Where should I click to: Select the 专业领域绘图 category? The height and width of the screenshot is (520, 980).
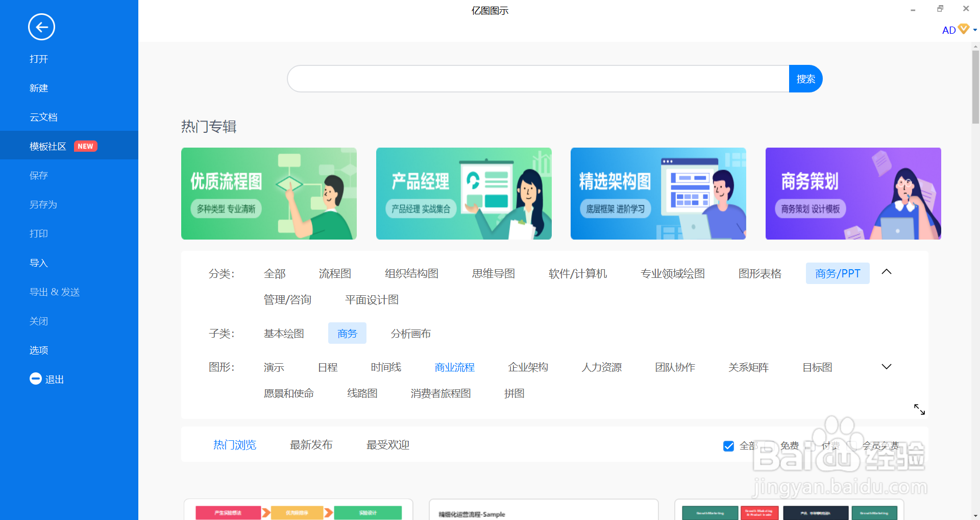[x=673, y=274]
